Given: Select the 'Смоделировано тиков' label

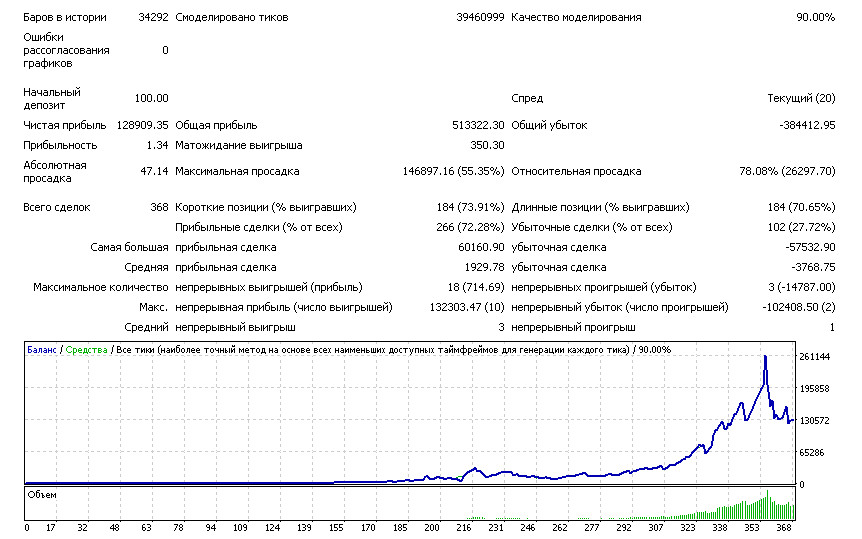Looking at the screenshot, I should (x=231, y=17).
